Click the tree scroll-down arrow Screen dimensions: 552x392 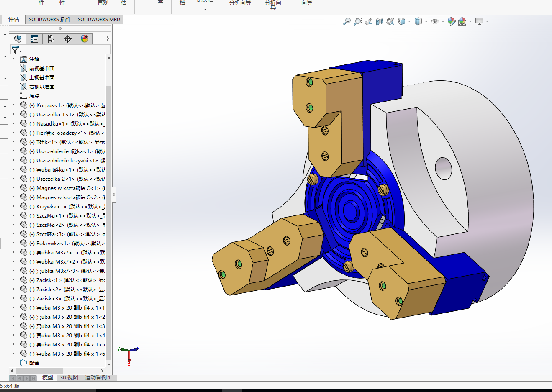coord(109,364)
